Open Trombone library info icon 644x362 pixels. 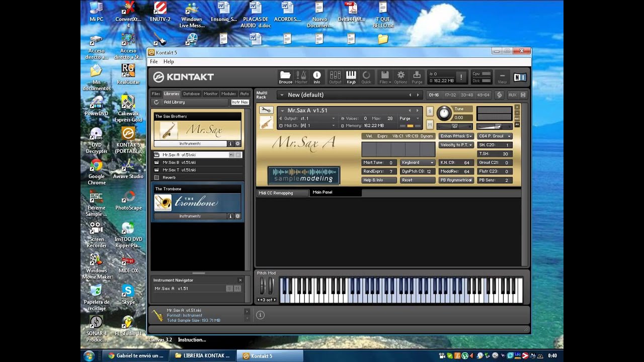tap(231, 216)
